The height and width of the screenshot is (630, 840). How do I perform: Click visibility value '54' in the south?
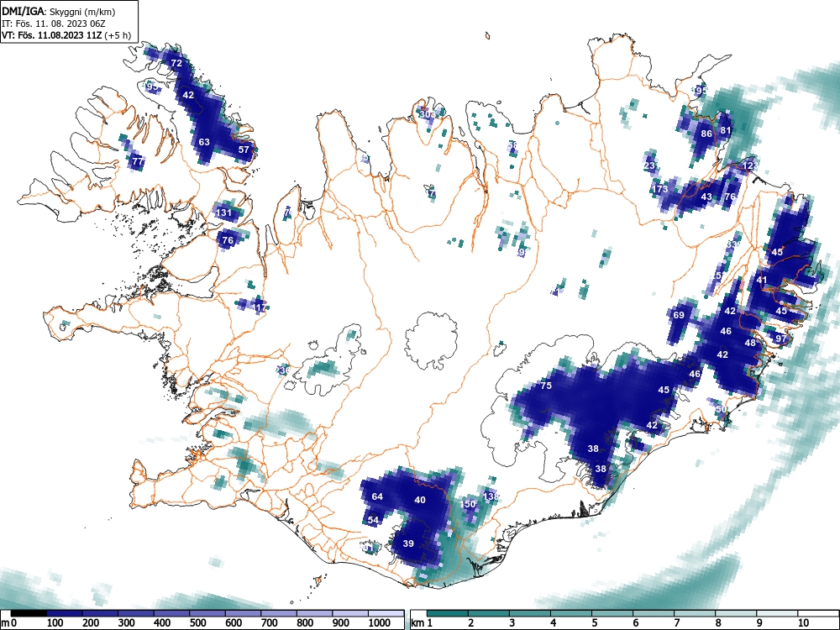pyautogui.click(x=373, y=520)
